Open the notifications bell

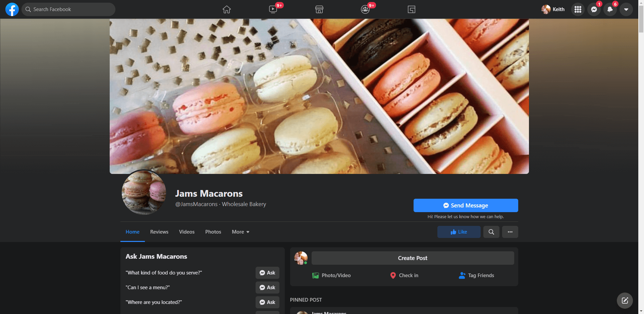click(x=610, y=9)
